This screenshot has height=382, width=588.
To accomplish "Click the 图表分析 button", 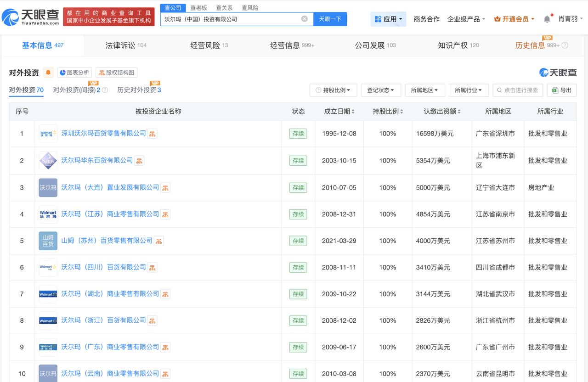I will [x=74, y=73].
